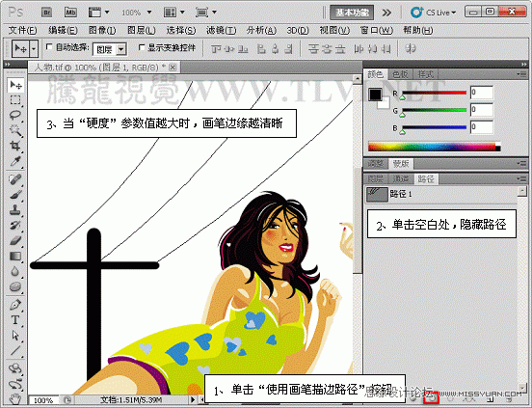Click the Essentials workspace button
The image size is (532, 408).
pyautogui.click(x=352, y=13)
